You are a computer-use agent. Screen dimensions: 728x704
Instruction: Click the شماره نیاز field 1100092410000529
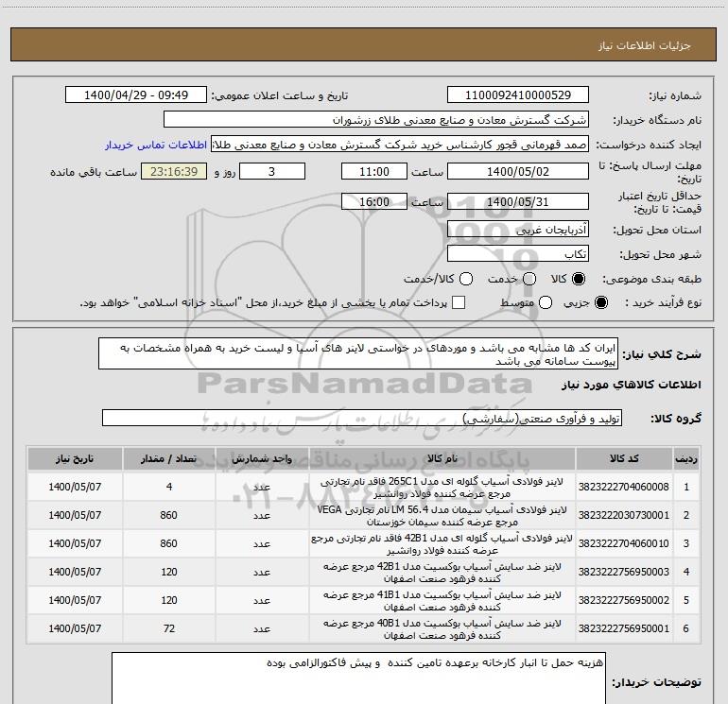click(x=518, y=95)
